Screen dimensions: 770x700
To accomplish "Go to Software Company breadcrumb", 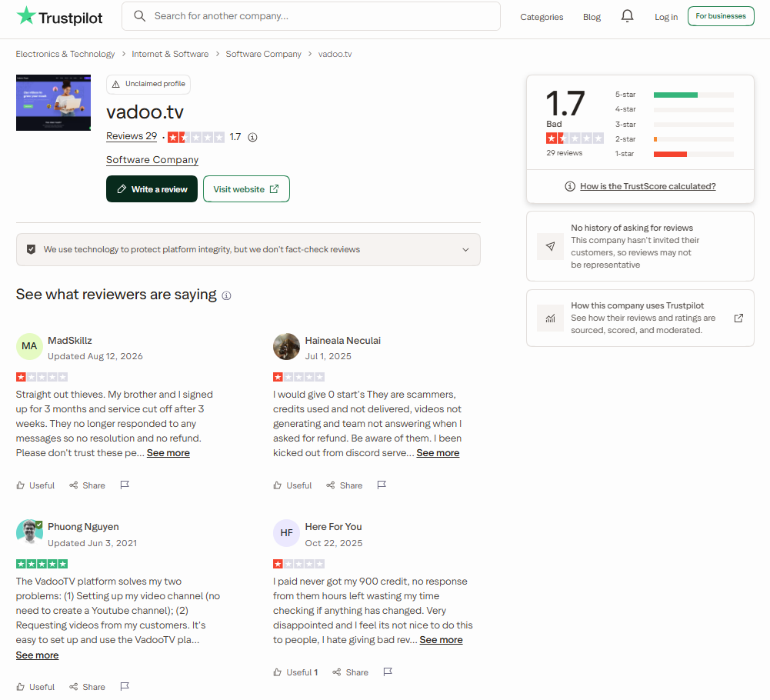I will tap(263, 54).
